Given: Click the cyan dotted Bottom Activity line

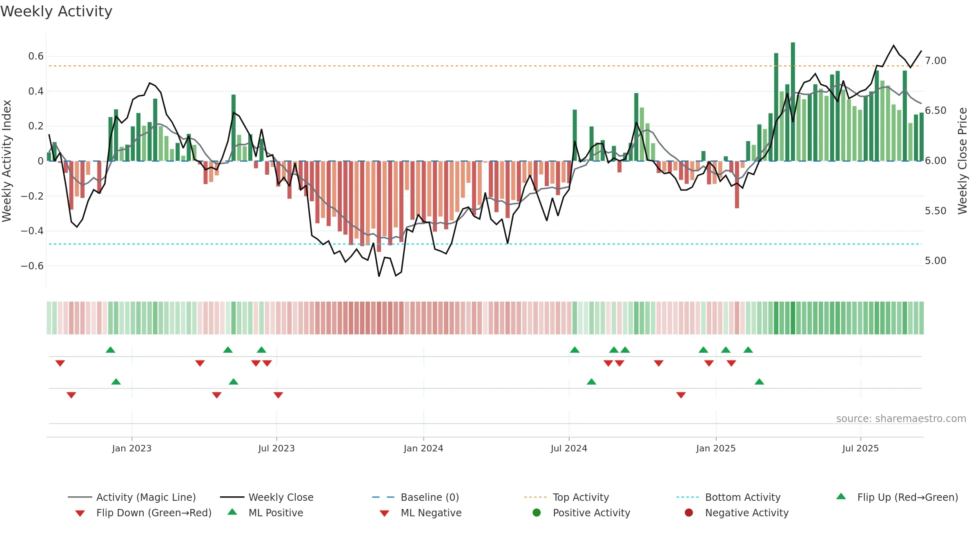Looking at the screenshot, I should pos(485,244).
